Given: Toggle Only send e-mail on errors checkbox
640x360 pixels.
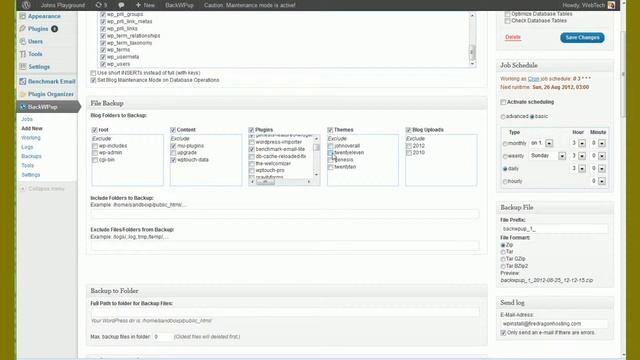Looking at the screenshot, I should [x=503, y=333].
